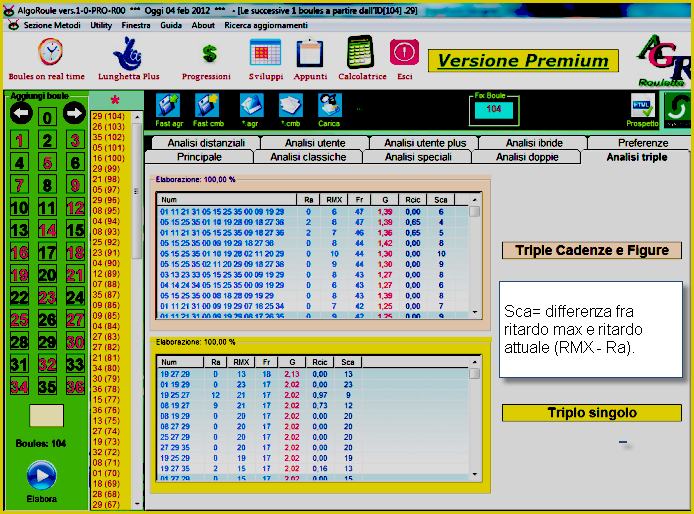The image size is (694, 514).
Task: Select row 08 19 27 in lower table
Action: [313, 406]
